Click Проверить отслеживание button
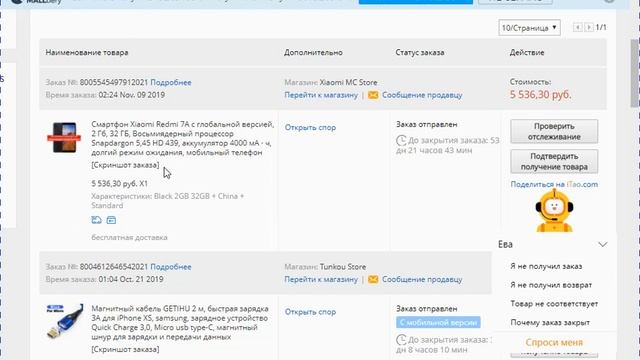The height and width of the screenshot is (360, 640). coord(554,131)
